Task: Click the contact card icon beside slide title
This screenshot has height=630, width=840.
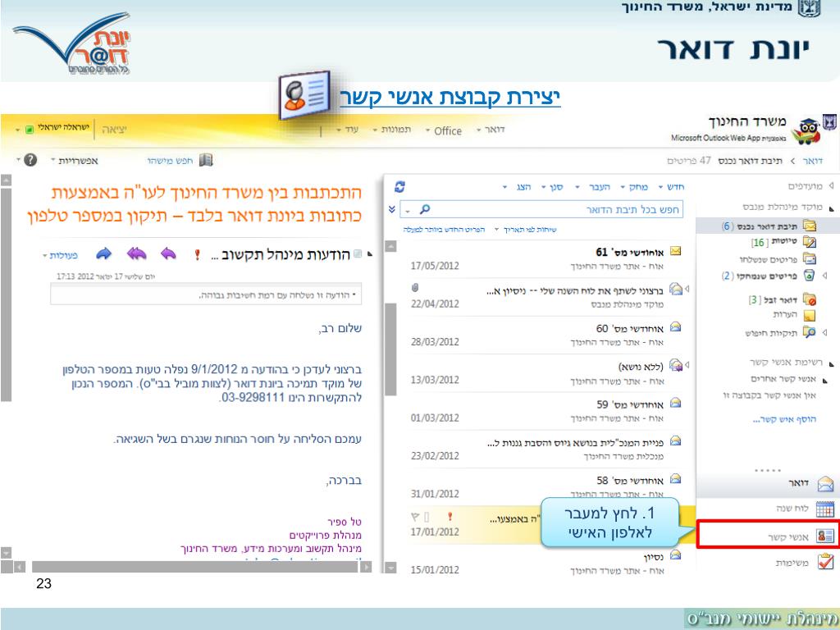Action: [x=304, y=95]
